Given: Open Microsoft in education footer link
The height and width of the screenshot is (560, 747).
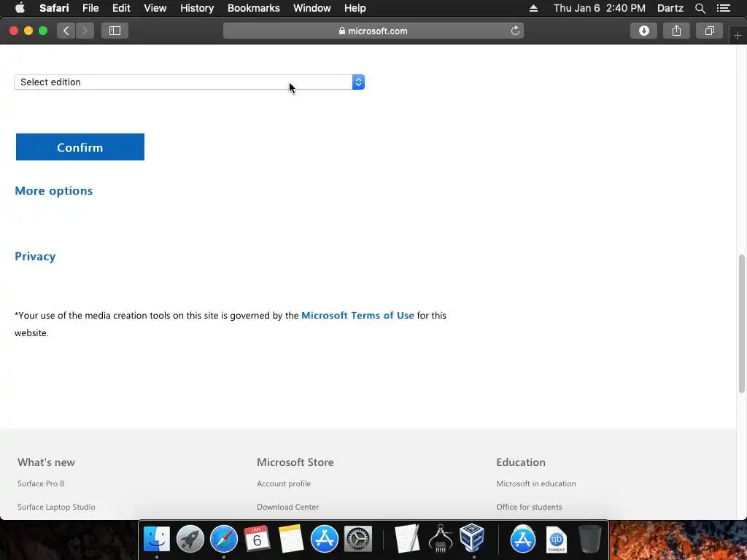Looking at the screenshot, I should tap(536, 483).
